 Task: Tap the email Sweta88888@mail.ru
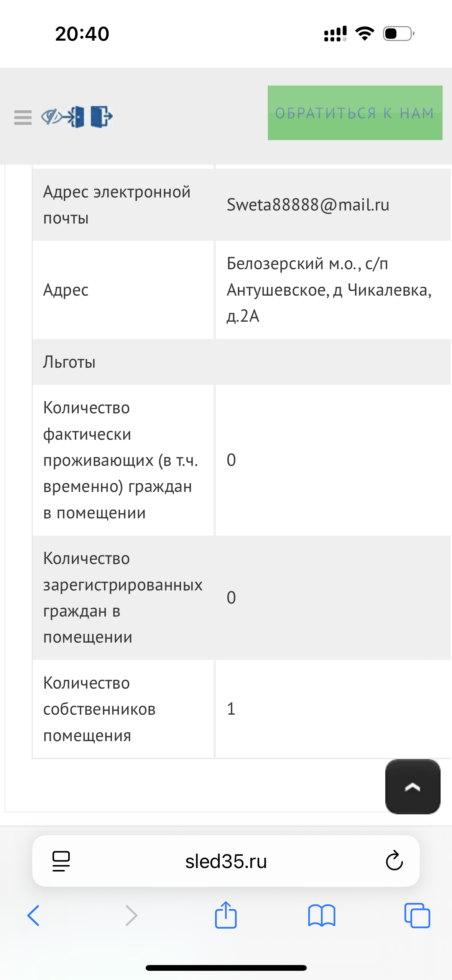click(x=308, y=205)
